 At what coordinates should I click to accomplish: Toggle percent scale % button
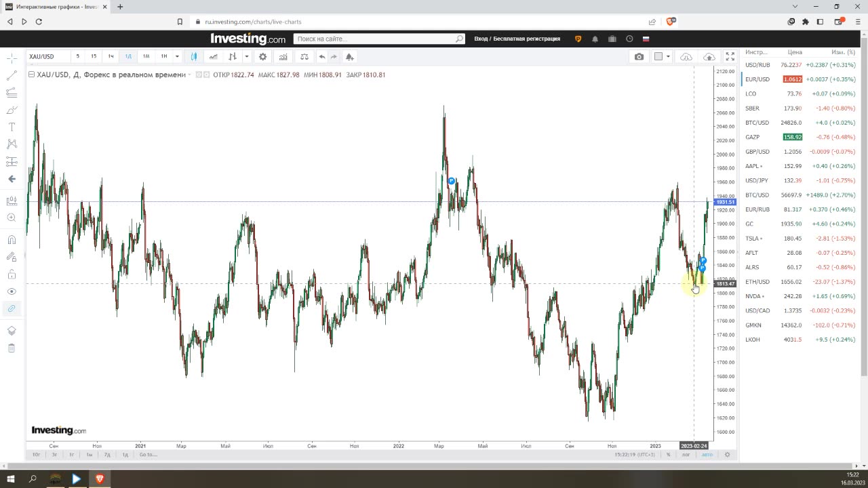point(668,455)
